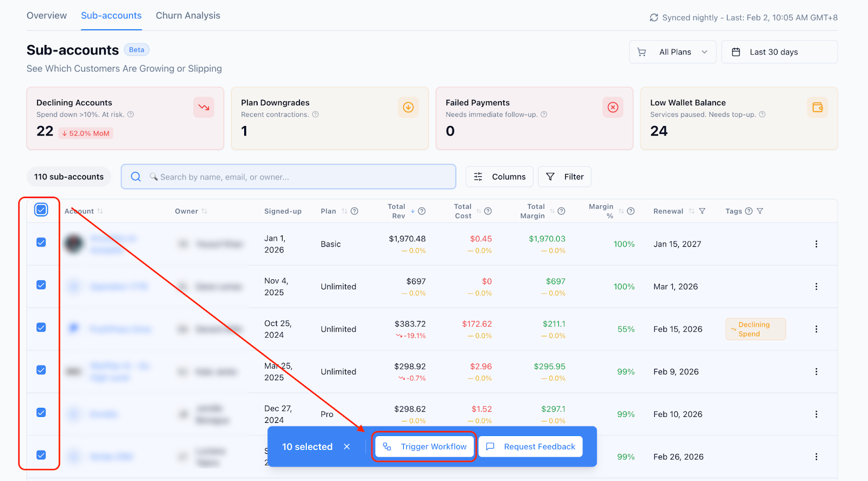
Task: Click the filter funnel beside Renewal column
Action: tap(702, 211)
